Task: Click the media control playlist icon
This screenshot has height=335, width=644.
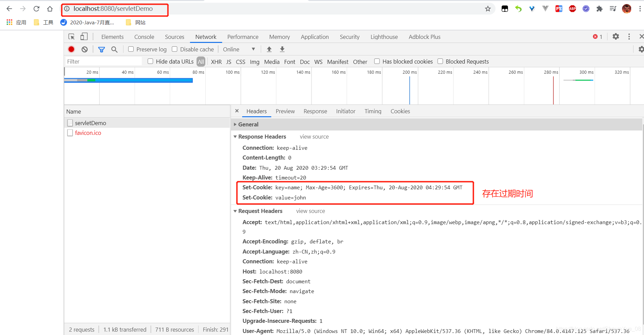Action: click(613, 9)
